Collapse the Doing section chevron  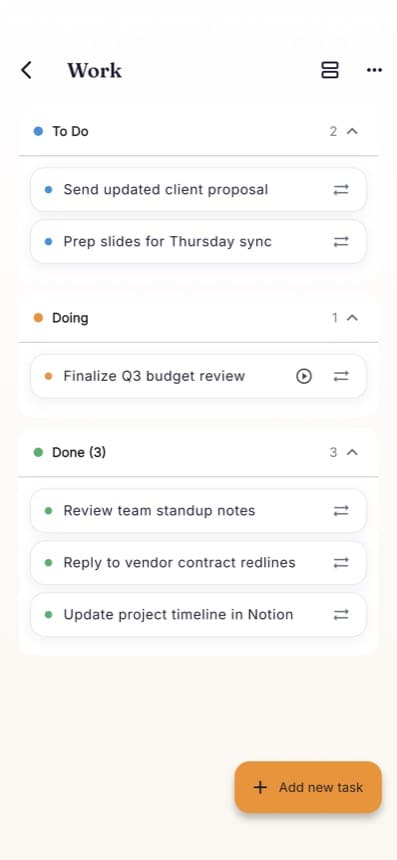(353, 318)
